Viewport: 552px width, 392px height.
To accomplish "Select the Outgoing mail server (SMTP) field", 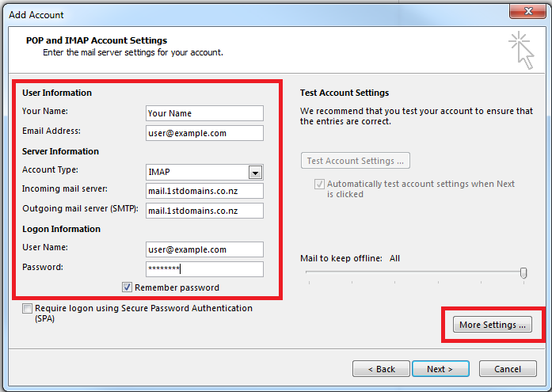I will (x=204, y=211).
